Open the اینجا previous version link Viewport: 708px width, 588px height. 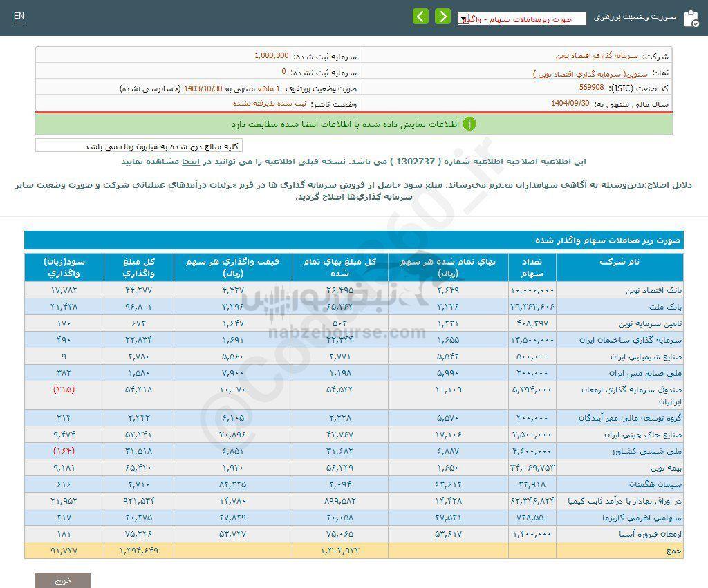tap(191, 162)
